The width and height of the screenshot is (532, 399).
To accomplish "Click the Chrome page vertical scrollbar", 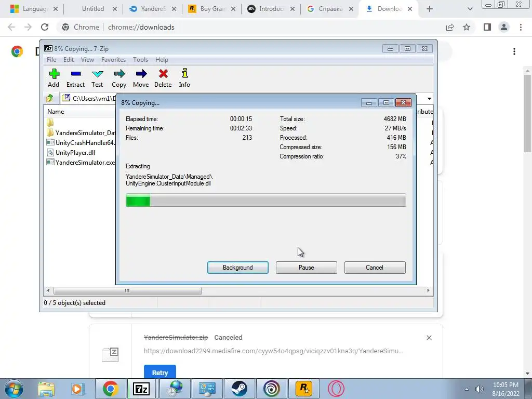I will 527,114.
